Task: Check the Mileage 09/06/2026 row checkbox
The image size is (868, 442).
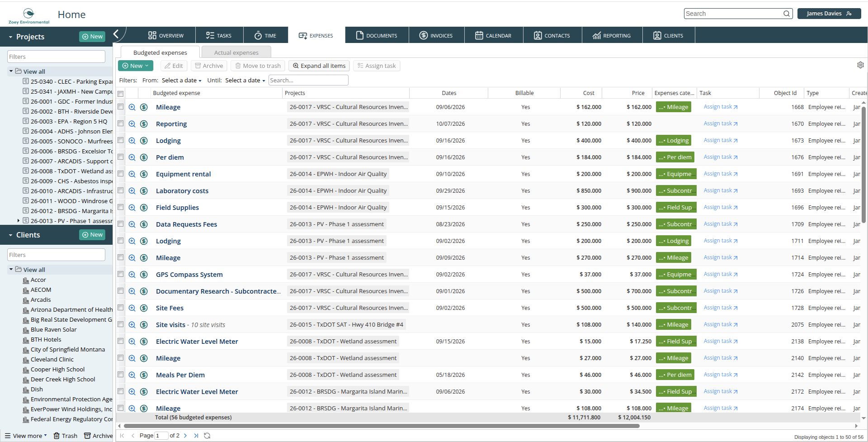Action: 121,107
